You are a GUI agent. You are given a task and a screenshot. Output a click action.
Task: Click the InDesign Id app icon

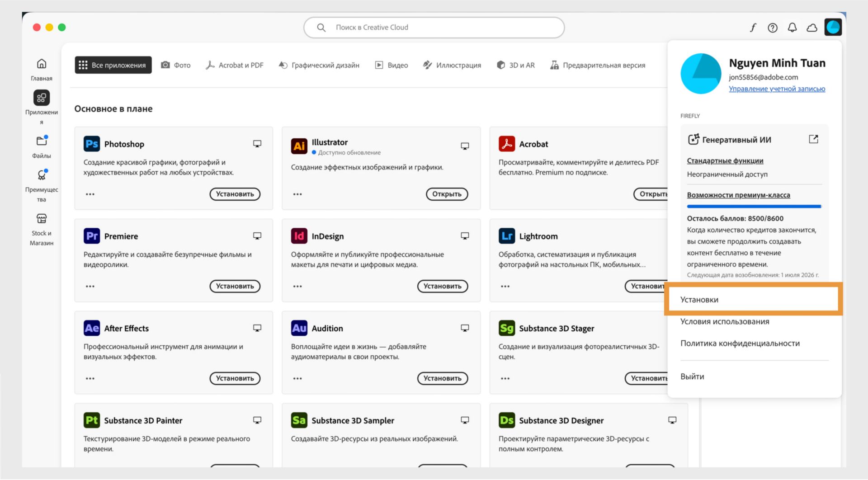tap(299, 236)
